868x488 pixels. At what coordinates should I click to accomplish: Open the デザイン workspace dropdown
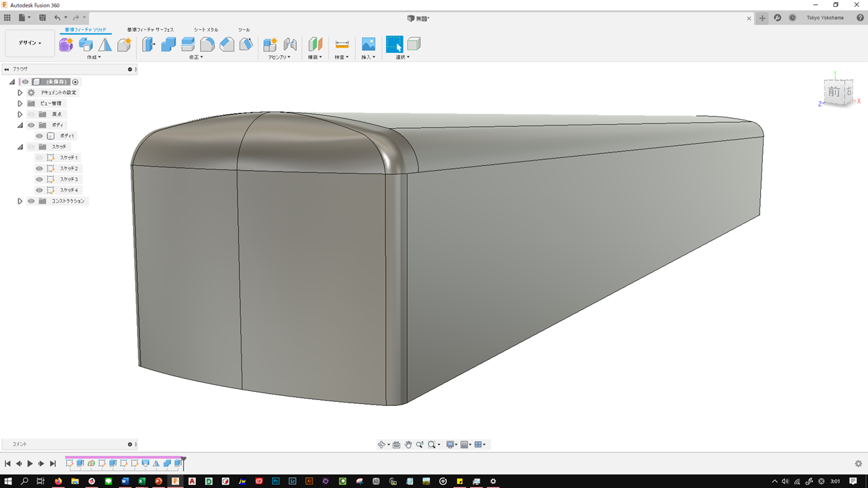click(x=30, y=43)
